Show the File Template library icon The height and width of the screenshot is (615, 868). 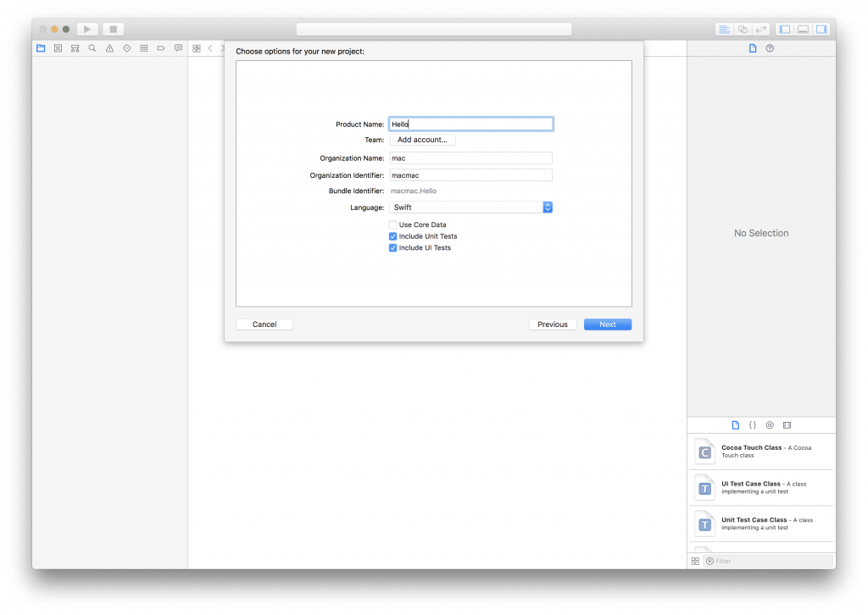tap(736, 425)
